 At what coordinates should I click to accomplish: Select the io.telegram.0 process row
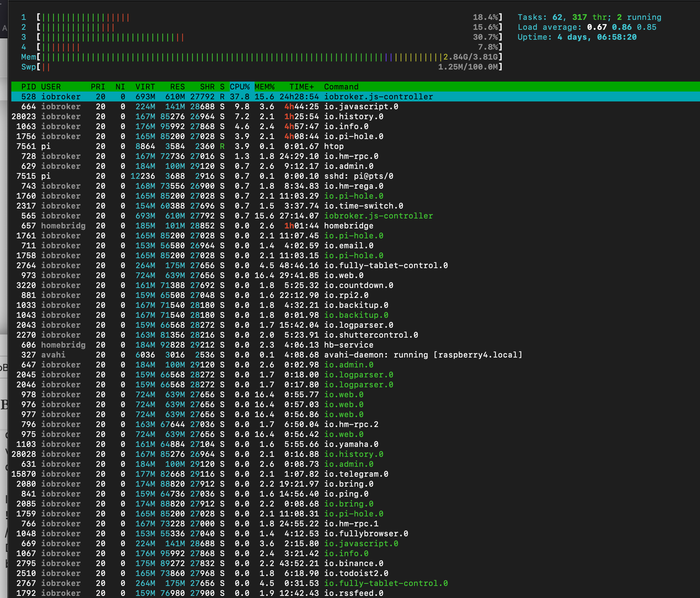356,474
